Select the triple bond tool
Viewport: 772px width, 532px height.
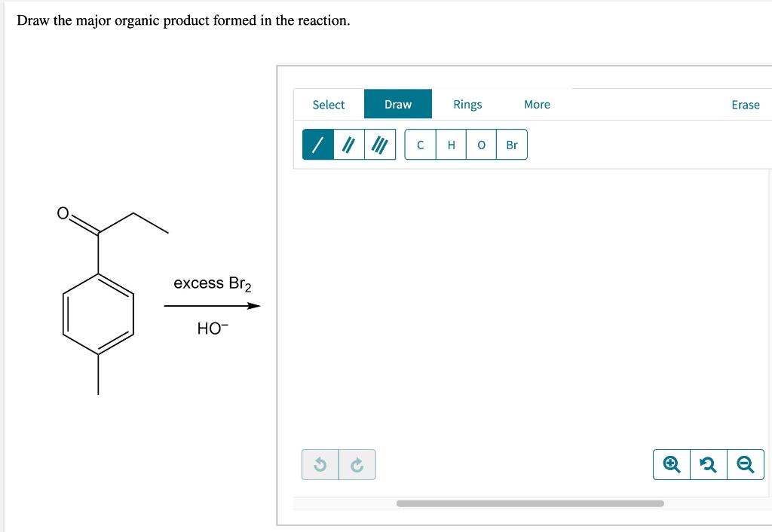(x=380, y=145)
